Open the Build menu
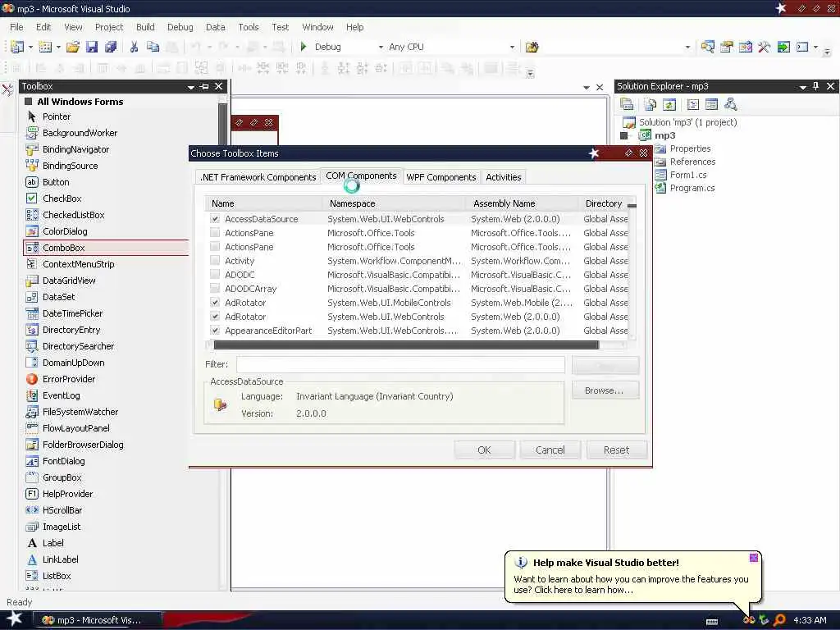Image resolution: width=840 pixels, height=630 pixels. click(145, 27)
